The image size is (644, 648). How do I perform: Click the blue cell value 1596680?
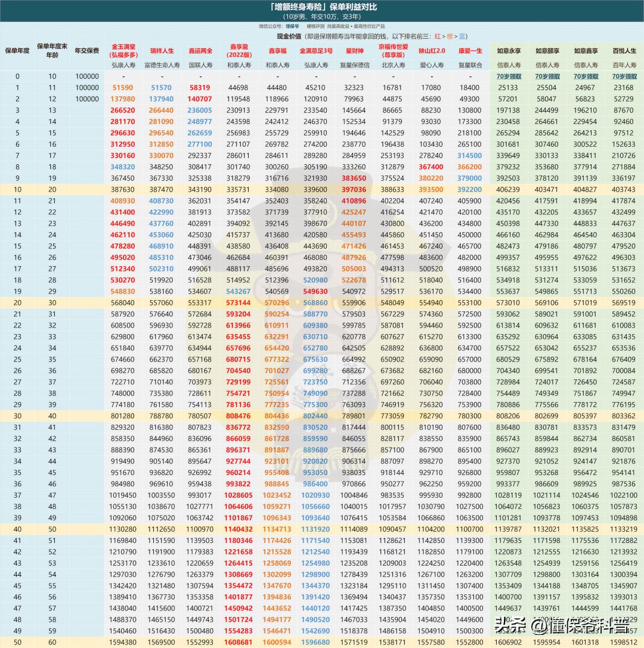point(315,643)
